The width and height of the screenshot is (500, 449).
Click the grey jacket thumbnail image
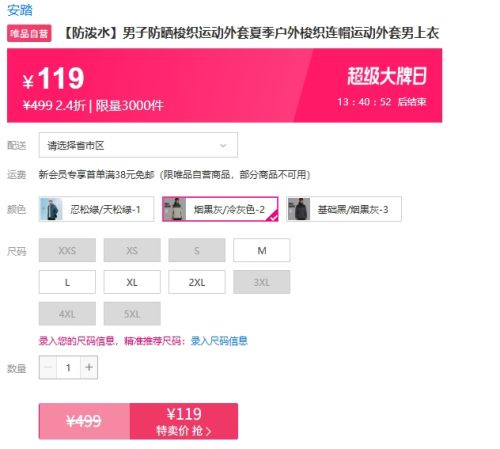[175, 209]
